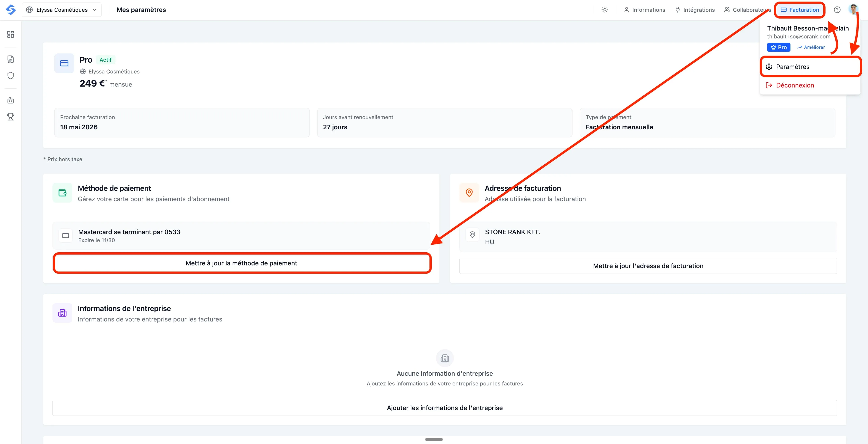Click the STONE RANK KFT. address name
The width and height of the screenshot is (868, 444).
point(512,232)
